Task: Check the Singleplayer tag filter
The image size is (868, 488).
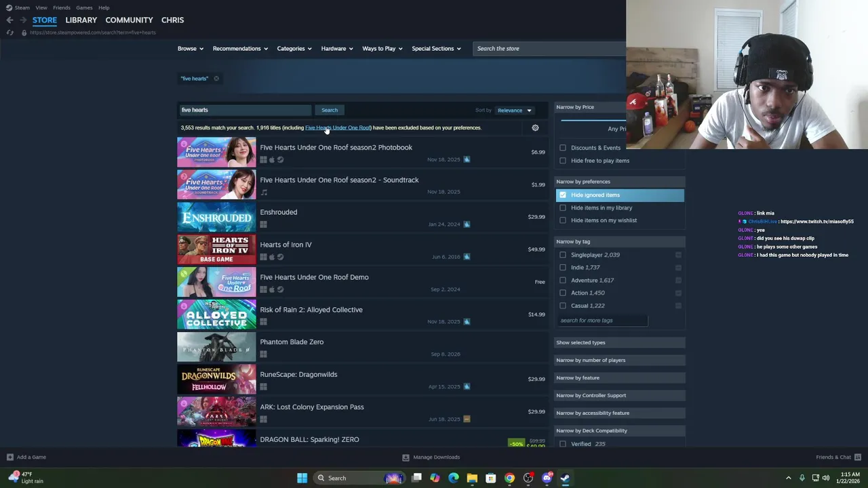Action: click(x=563, y=255)
